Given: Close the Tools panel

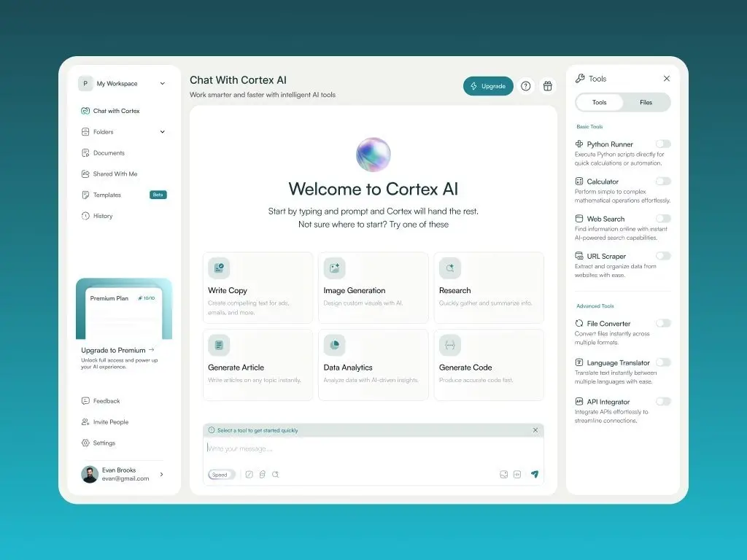Looking at the screenshot, I should [667, 79].
